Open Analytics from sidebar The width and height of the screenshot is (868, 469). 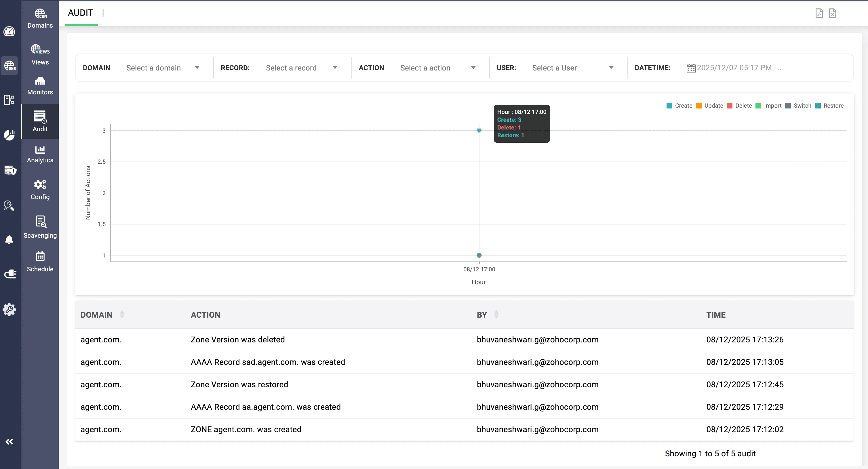pos(40,154)
